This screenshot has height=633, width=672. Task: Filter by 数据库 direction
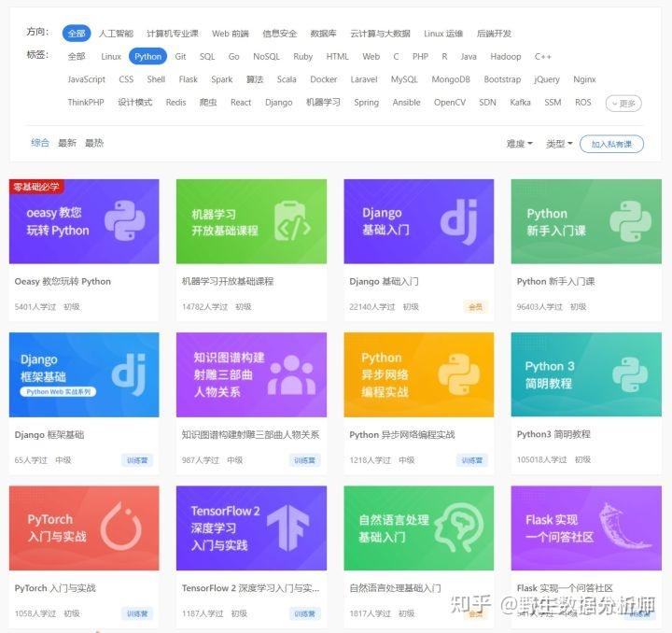pyautogui.click(x=324, y=34)
